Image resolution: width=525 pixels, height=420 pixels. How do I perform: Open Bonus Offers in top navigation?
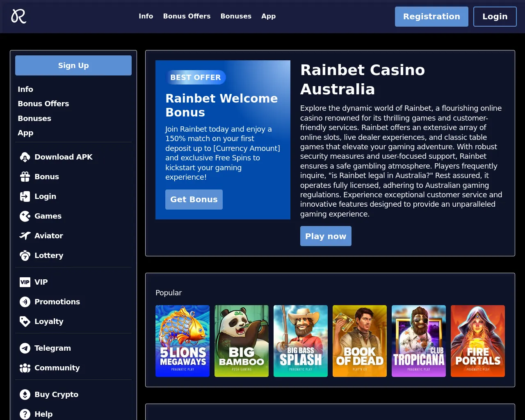[x=187, y=16]
